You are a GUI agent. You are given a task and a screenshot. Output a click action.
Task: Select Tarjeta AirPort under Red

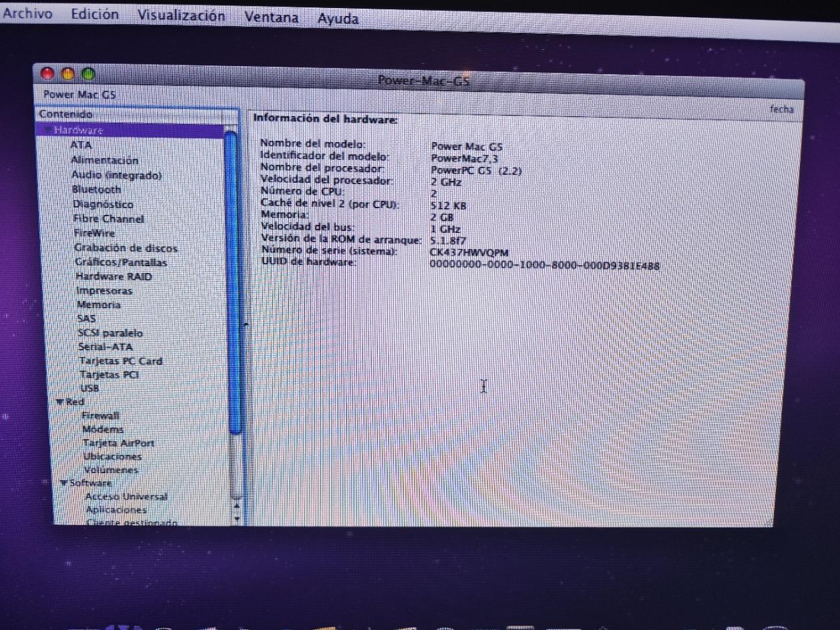pyautogui.click(x=118, y=442)
